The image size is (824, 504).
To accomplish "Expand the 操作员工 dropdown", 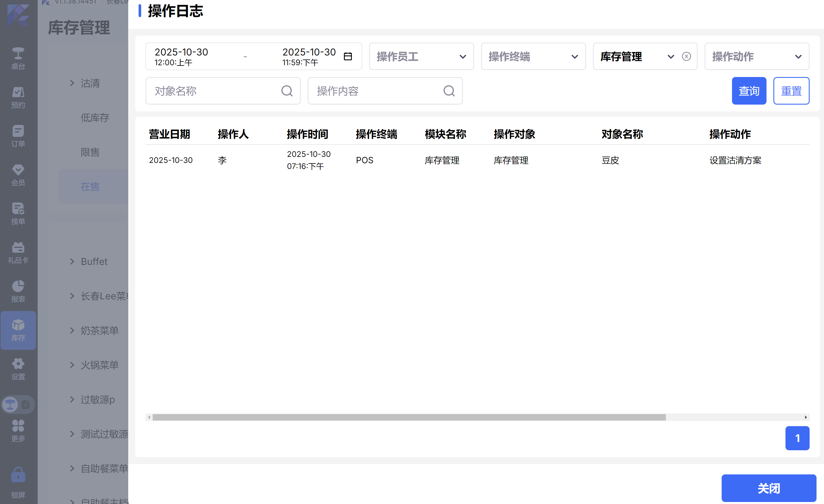I will (421, 56).
